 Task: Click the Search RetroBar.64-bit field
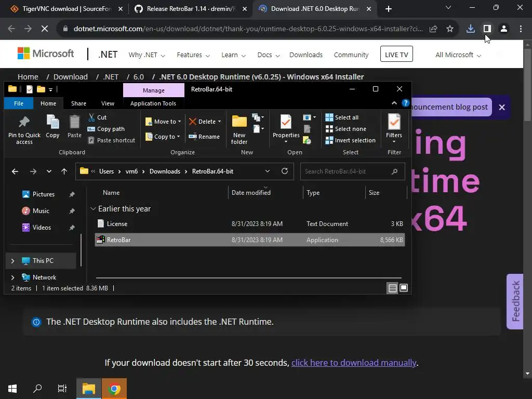click(x=353, y=171)
